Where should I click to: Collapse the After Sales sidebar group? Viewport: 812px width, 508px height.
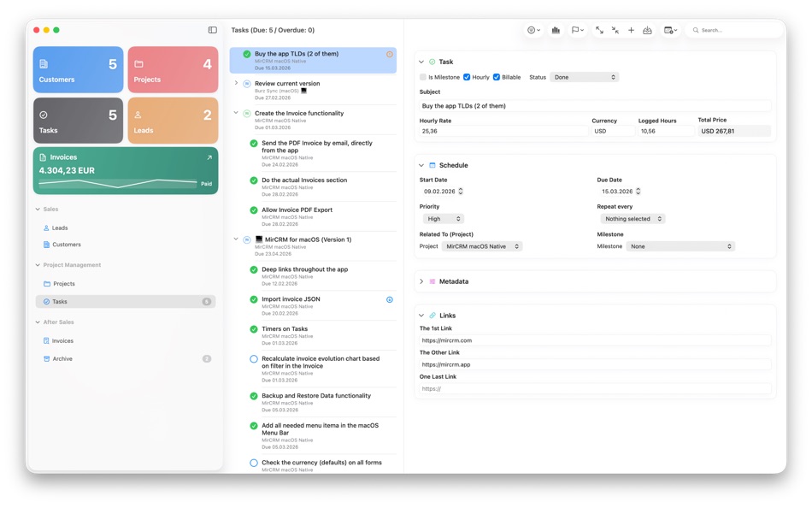pyautogui.click(x=38, y=322)
